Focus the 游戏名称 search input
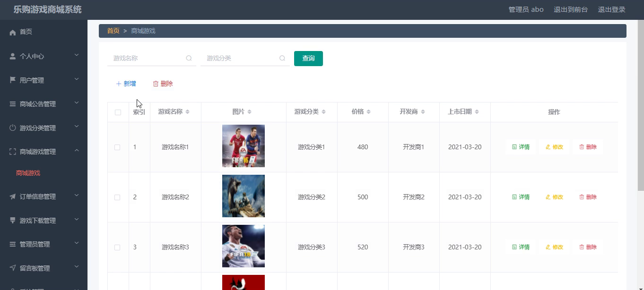This screenshot has height=290, width=644. click(x=152, y=59)
